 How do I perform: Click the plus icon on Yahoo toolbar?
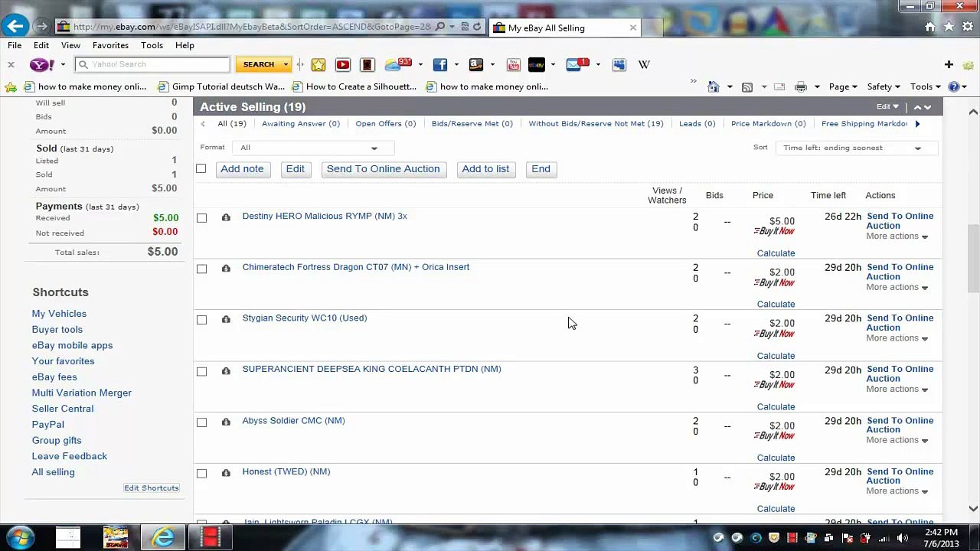[949, 65]
